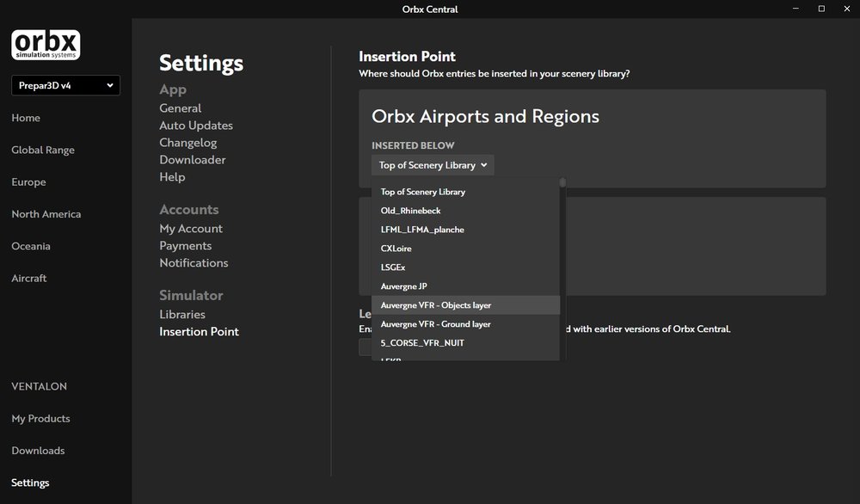Image resolution: width=860 pixels, height=504 pixels.
Task: Maximize the Orbx Central window
Action: coord(821,9)
